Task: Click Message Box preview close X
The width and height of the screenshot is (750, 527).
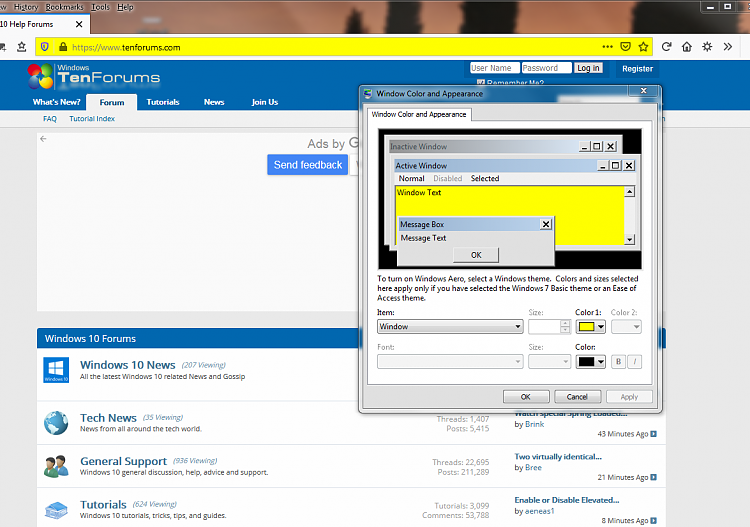Action: click(546, 224)
